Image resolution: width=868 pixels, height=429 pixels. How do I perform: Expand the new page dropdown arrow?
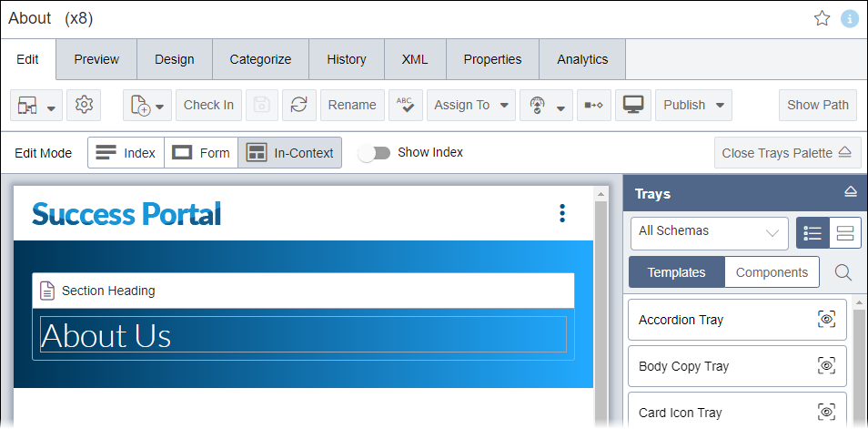pos(160,107)
